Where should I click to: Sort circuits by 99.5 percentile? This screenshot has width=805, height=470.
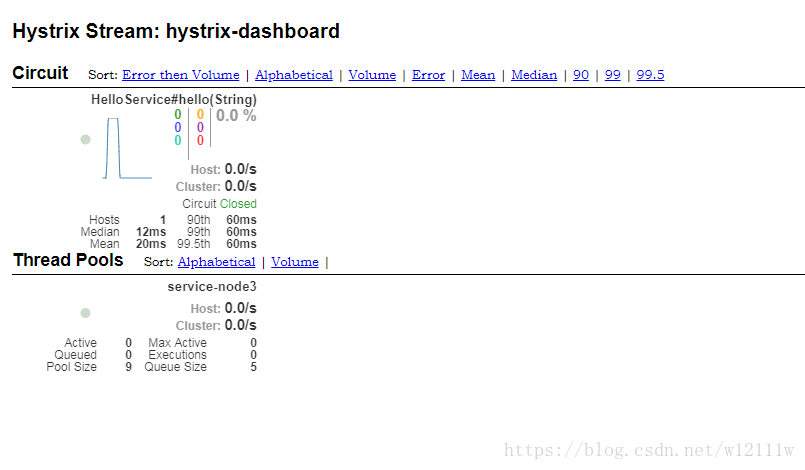[650, 75]
